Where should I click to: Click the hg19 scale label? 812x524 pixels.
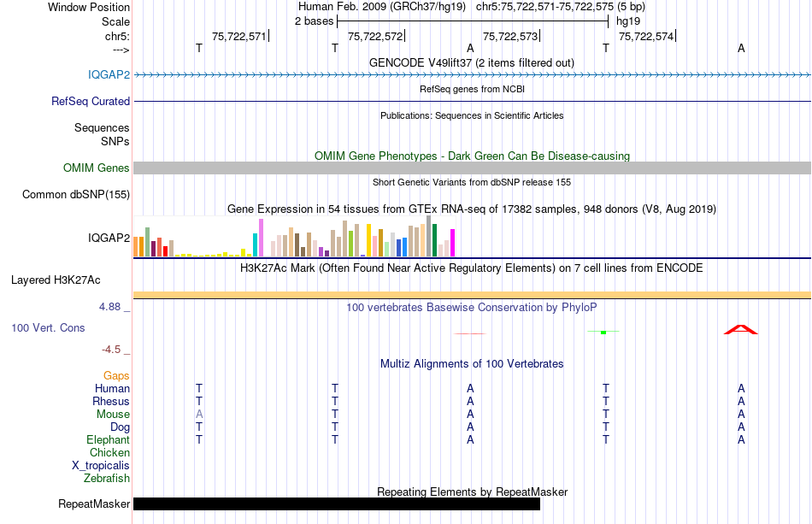pos(628,21)
